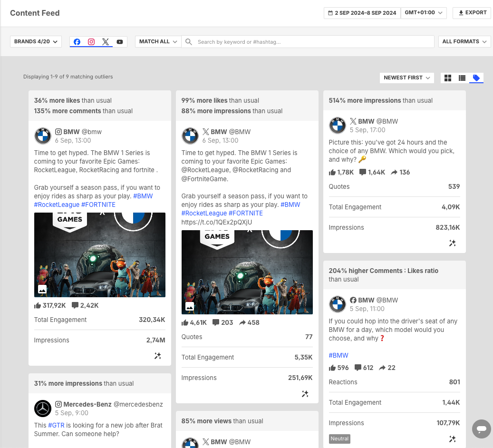Open the date range picker 2 Sep–8 Sep 2024
493x448 pixels.
[362, 13]
